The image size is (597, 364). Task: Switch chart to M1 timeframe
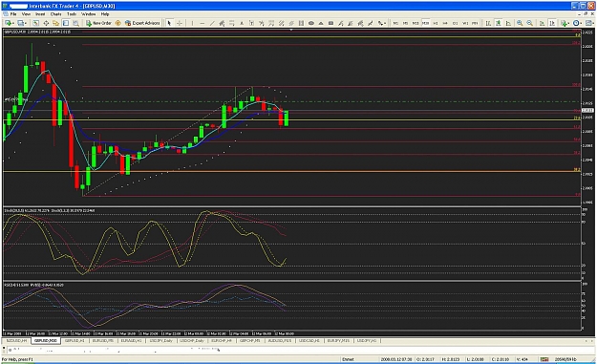click(x=395, y=23)
